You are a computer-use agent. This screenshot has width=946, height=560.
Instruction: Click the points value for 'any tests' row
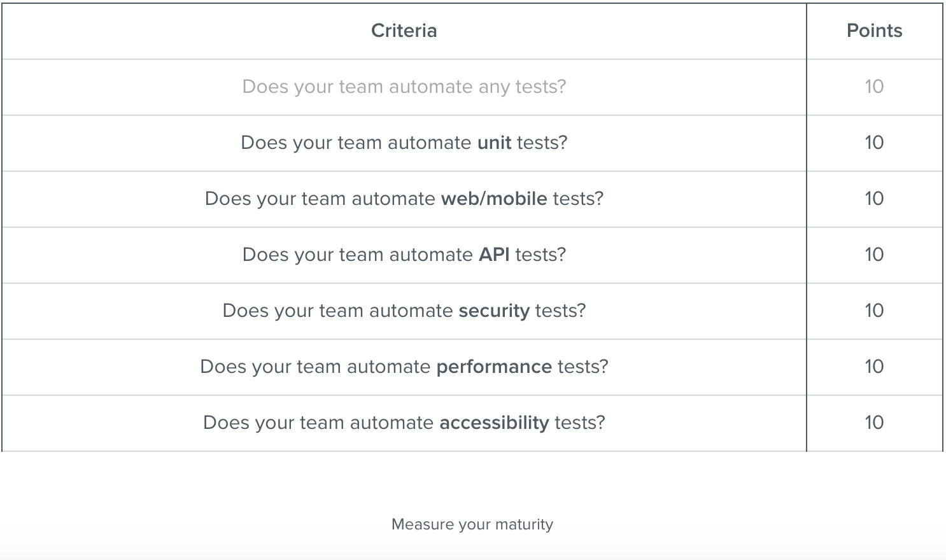[x=874, y=87]
